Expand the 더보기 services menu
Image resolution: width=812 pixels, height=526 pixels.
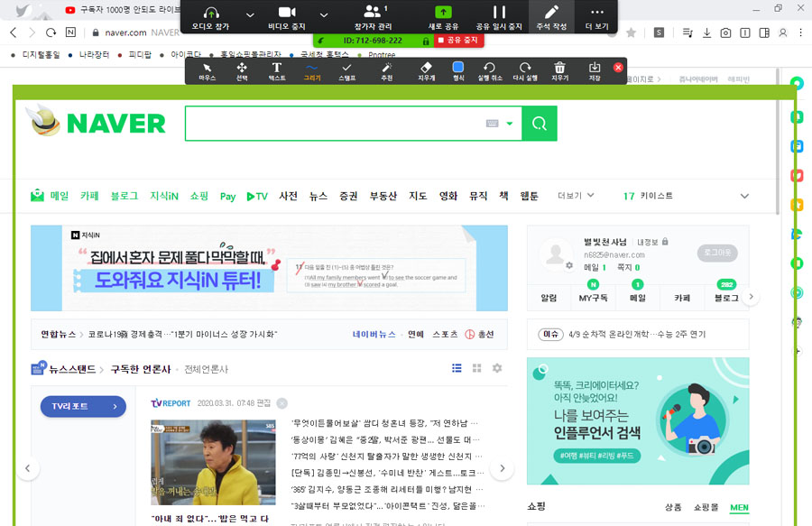[576, 196]
